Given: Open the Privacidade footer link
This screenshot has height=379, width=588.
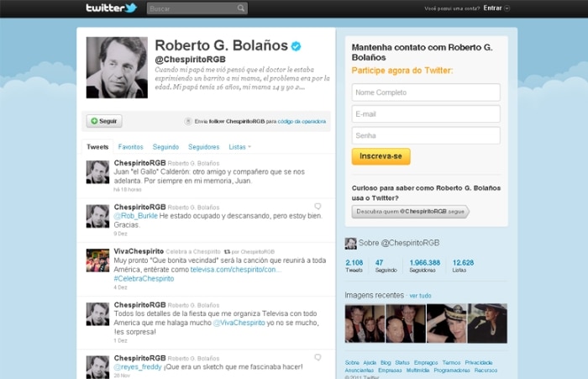Looking at the screenshot, I should [x=479, y=362].
